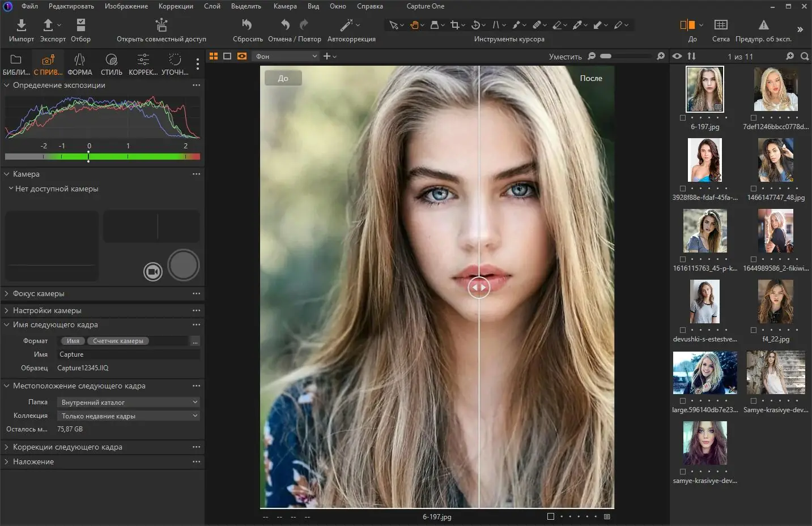The image size is (812, 526).
Task: Tick the checkbox under thumbnail 6-197.jpg
Action: (x=683, y=118)
